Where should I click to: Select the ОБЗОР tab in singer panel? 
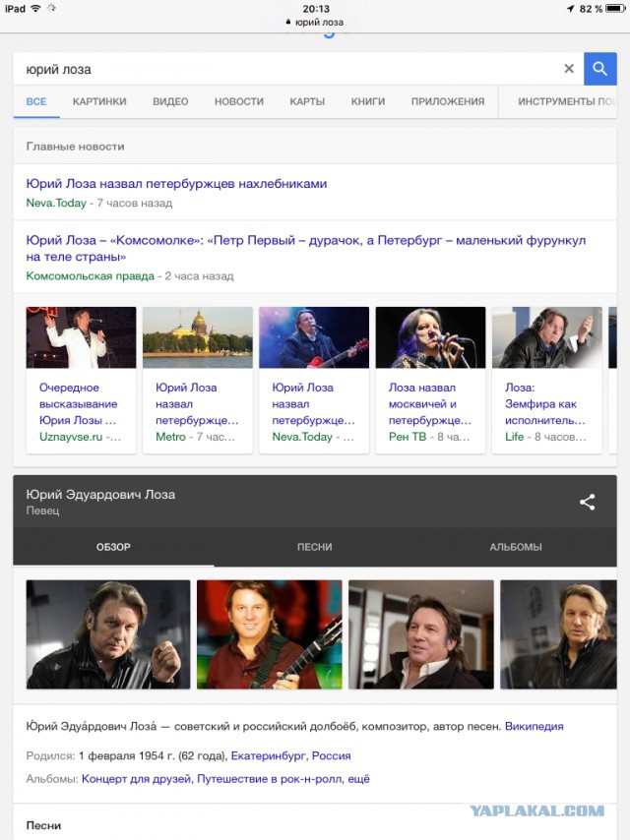tap(113, 547)
